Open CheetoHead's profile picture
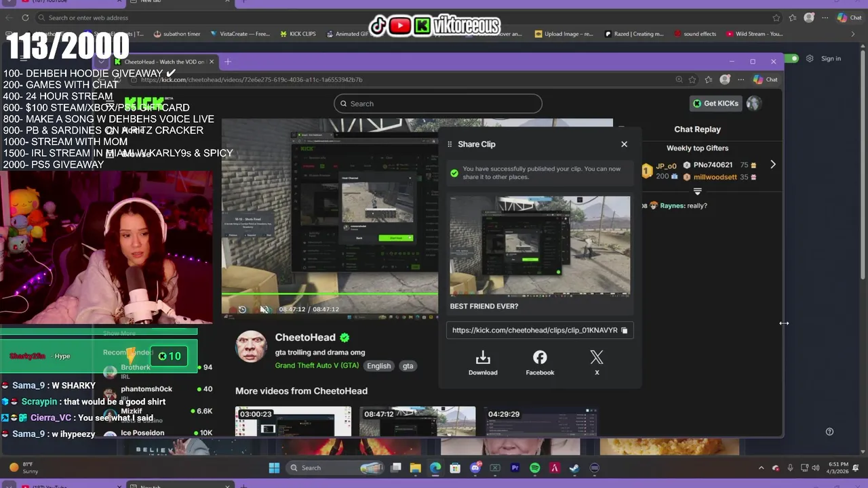 click(x=251, y=346)
